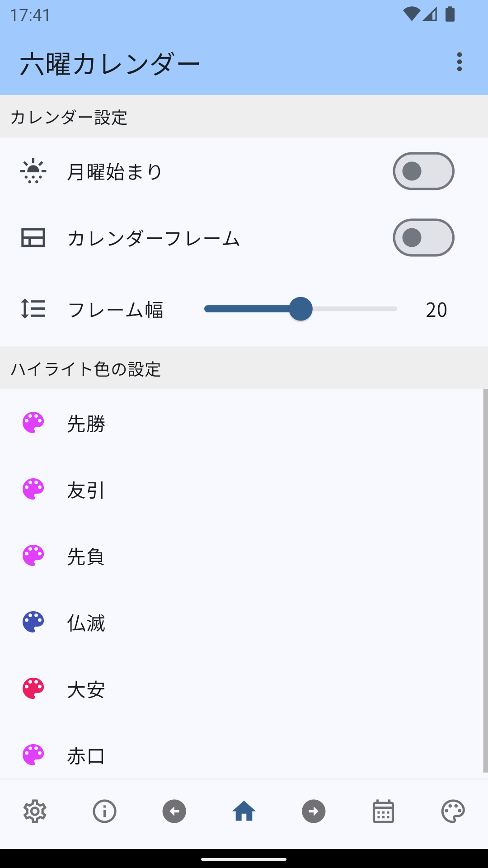Image resolution: width=488 pixels, height=868 pixels.
Task: Tap the フレーム幅 line spacing icon
Action: tap(33, 309)
